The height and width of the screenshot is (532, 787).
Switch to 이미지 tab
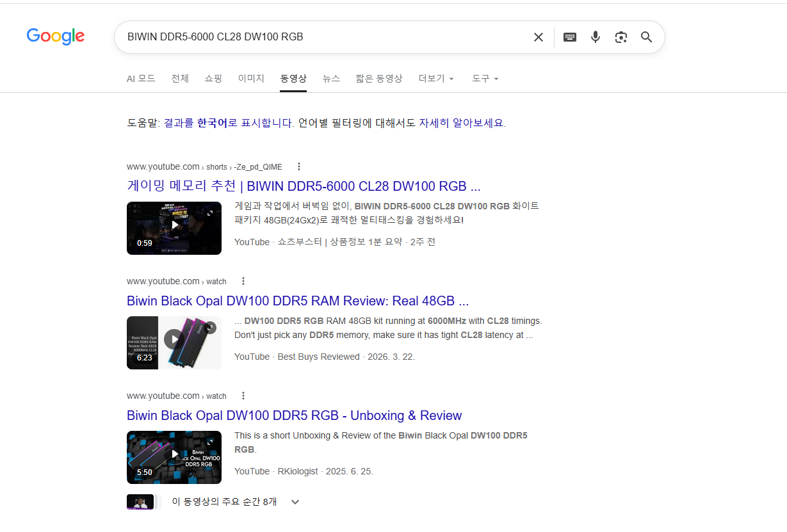[x=251, y=79]
